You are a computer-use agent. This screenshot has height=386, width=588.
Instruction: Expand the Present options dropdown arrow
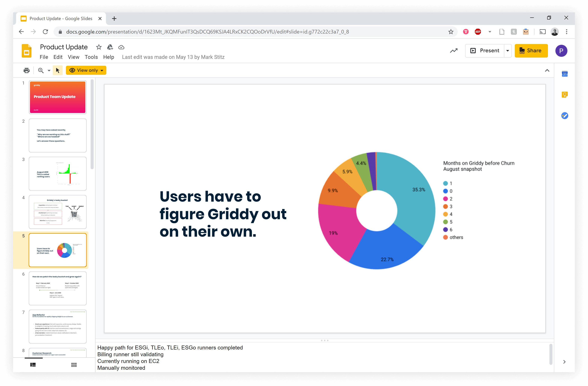pos(508,51)
